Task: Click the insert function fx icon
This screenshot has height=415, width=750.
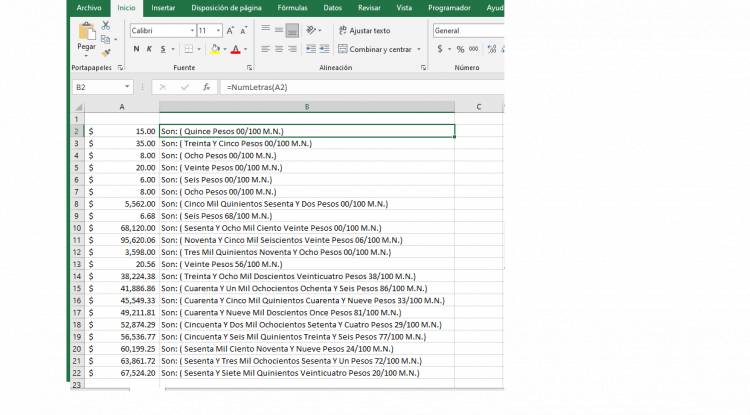Action: 207,87
